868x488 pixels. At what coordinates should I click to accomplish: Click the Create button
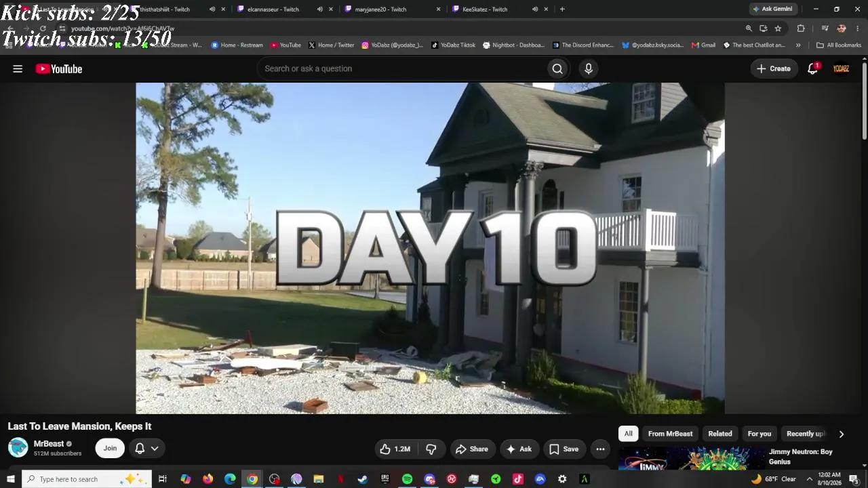tap(773, 68)
